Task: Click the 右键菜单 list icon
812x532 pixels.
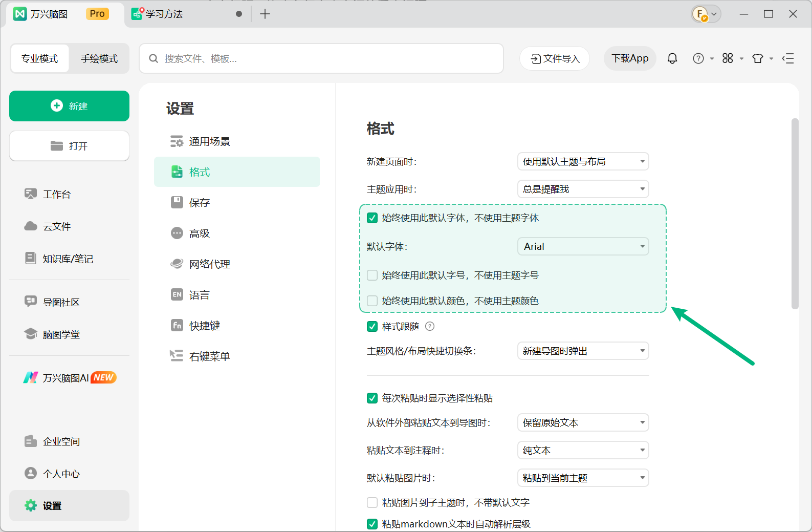Action: tap(177, 356)
